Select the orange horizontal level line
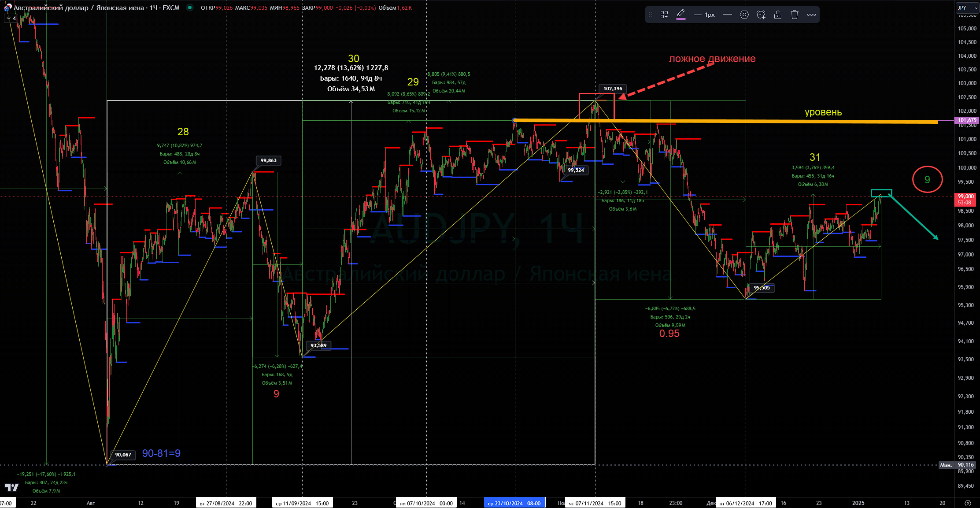 point(725,121)
